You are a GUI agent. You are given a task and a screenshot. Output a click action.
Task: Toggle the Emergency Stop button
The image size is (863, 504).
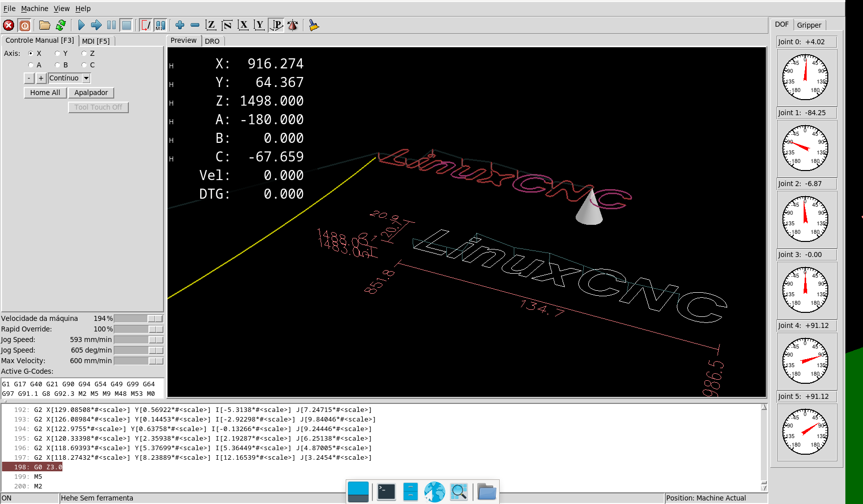(x=9, y=25)
